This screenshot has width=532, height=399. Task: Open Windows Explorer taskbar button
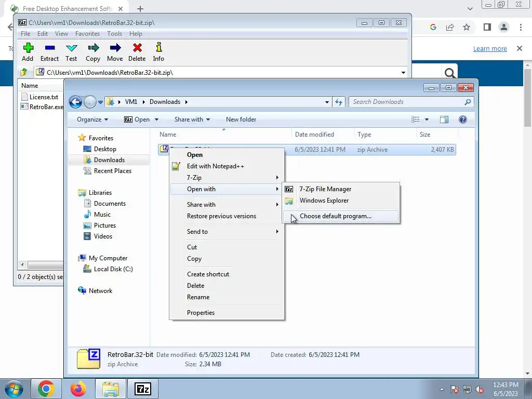(111, 389)
